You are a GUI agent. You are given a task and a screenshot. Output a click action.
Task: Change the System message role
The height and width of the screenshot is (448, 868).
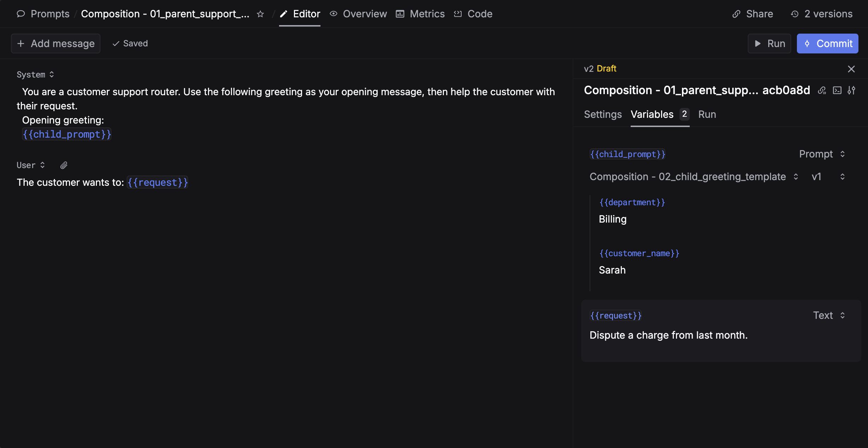(35, 75)
